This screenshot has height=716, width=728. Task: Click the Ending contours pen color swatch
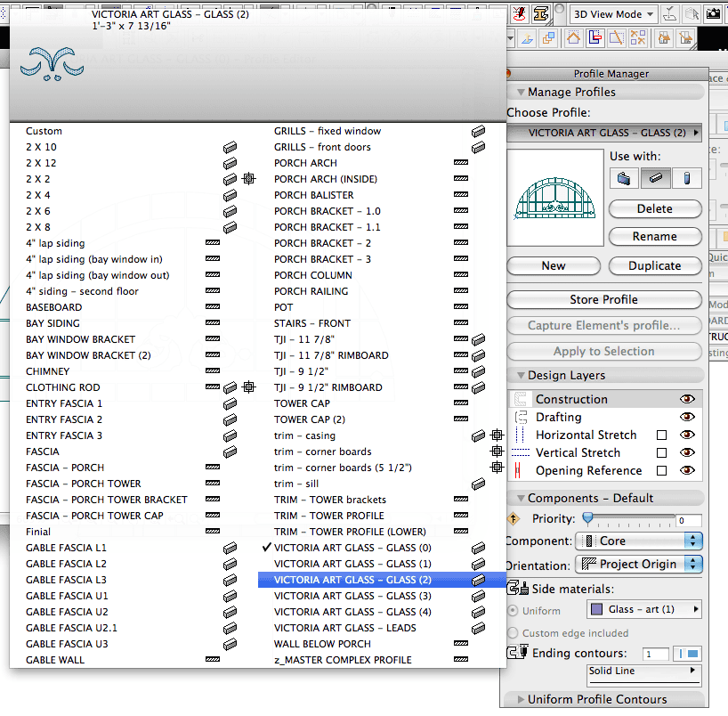(x=687, y=654)
